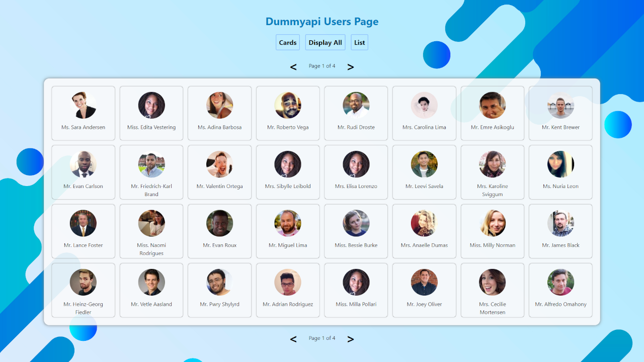Image resolution: width=644 pixels, height=362 pixels.
Task: Switch to Cards view
Action: coord(288,42)
